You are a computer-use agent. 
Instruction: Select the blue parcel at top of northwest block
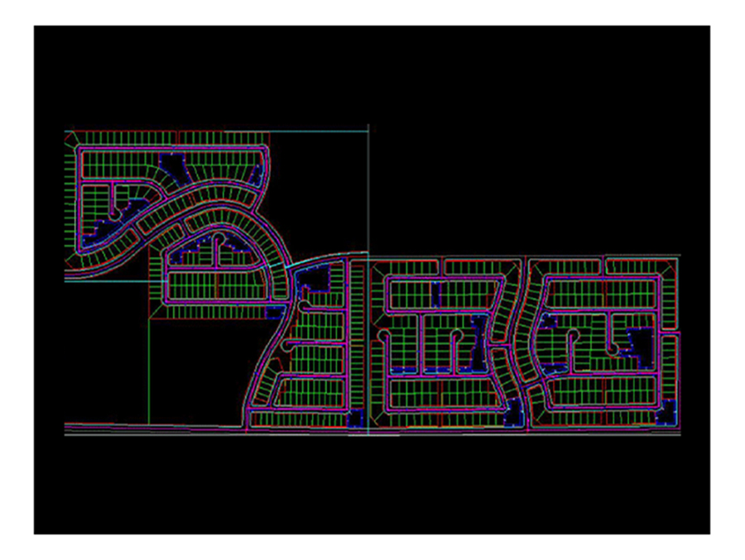[x=171, y=163]
